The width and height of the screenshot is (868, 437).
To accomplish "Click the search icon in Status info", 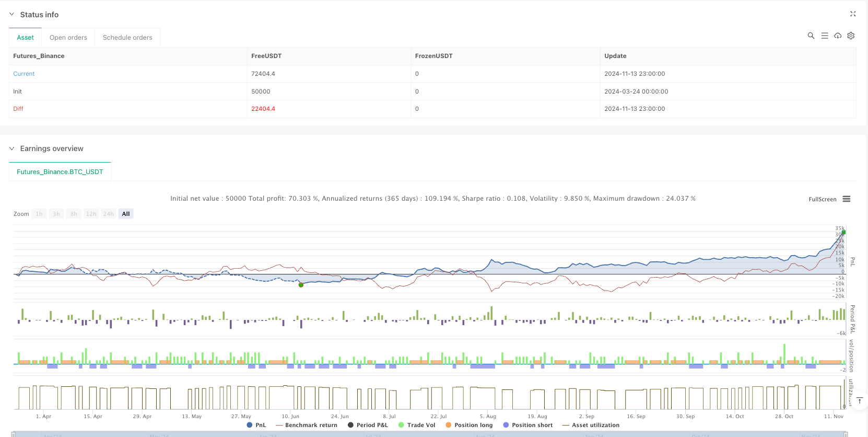I will (811, 36).
